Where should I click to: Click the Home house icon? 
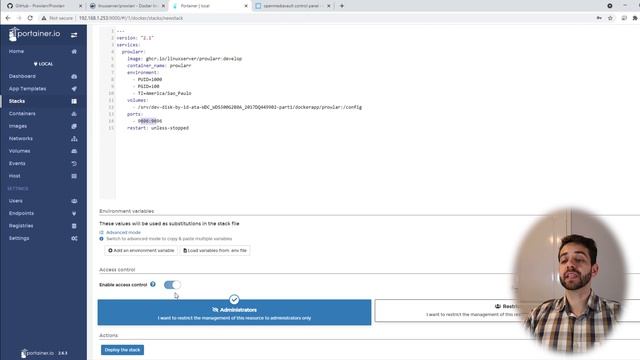tap(74, 51)
